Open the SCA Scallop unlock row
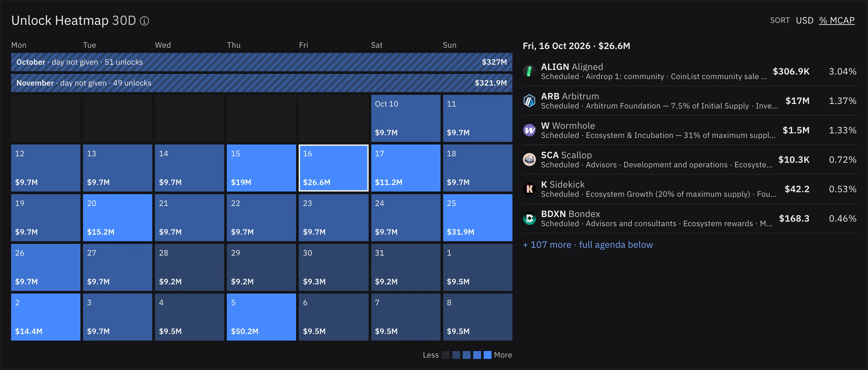 point(690,160)
